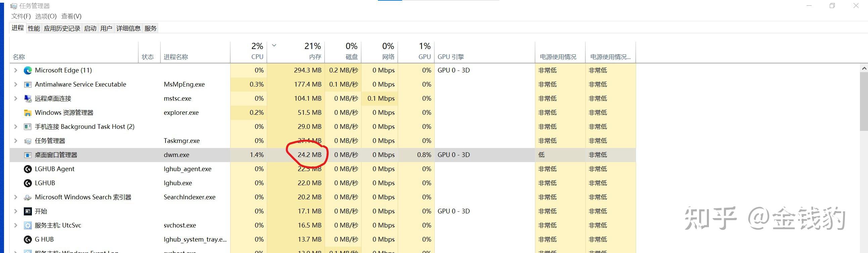Select the 进程 tab
This screenshot has height=253, width=868.
[18, 28]
